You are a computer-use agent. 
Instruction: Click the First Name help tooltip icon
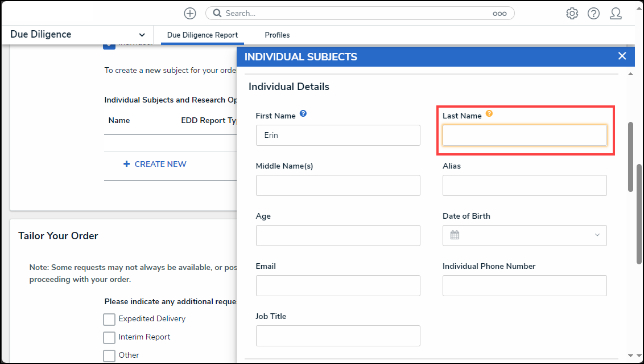pyautogui.click(x=303, y=113)
